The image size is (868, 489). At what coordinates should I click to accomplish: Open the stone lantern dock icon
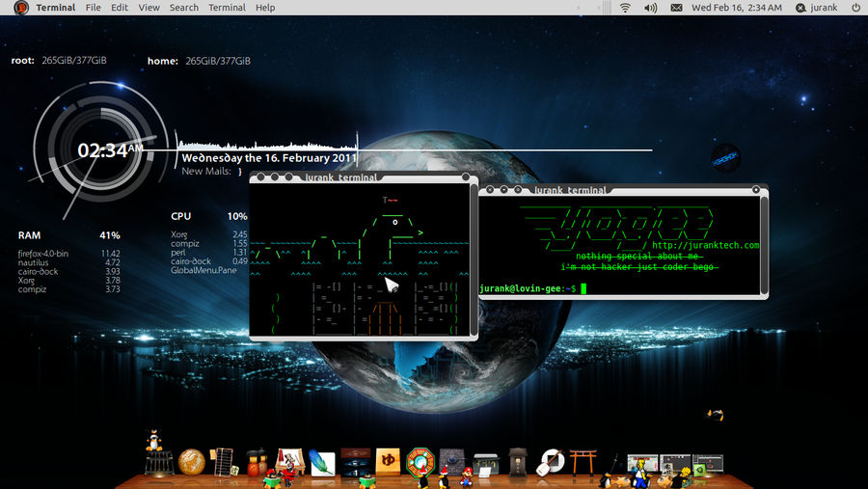tap(518, 462)
